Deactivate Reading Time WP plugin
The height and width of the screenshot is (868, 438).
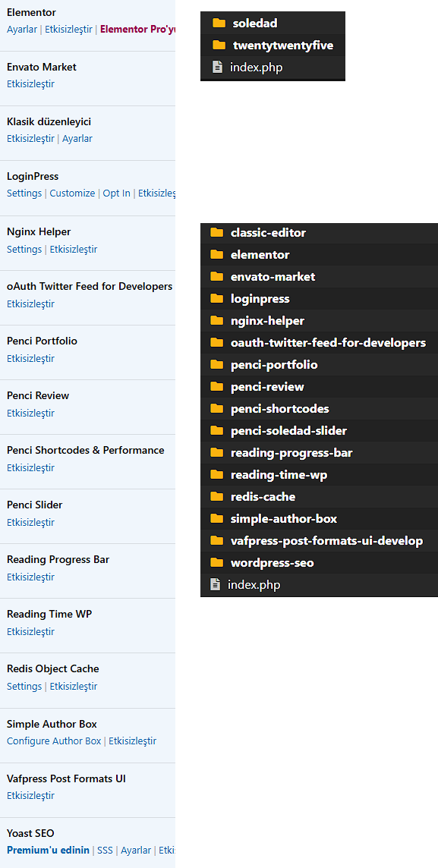tap(30, 632)
